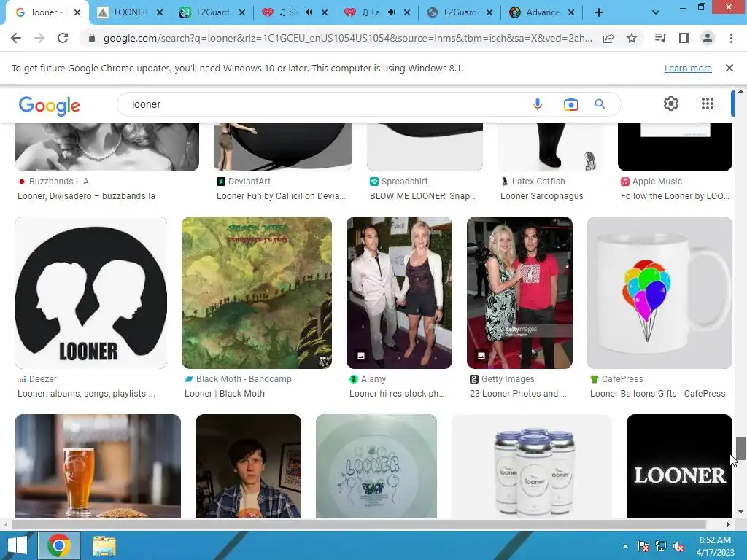Open 'Looner hi-res stock ph...' Alamy link
747x560 pixels.
pos(397,393)
